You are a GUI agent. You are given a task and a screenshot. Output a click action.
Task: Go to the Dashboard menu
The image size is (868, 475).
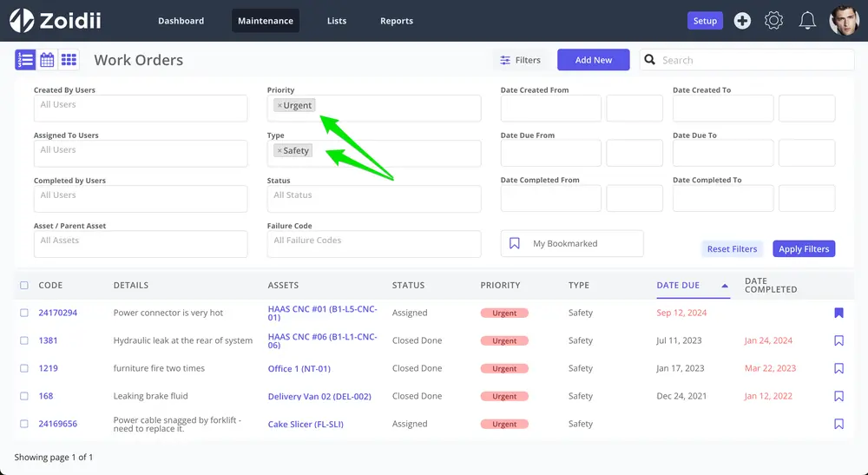point(181,21)
